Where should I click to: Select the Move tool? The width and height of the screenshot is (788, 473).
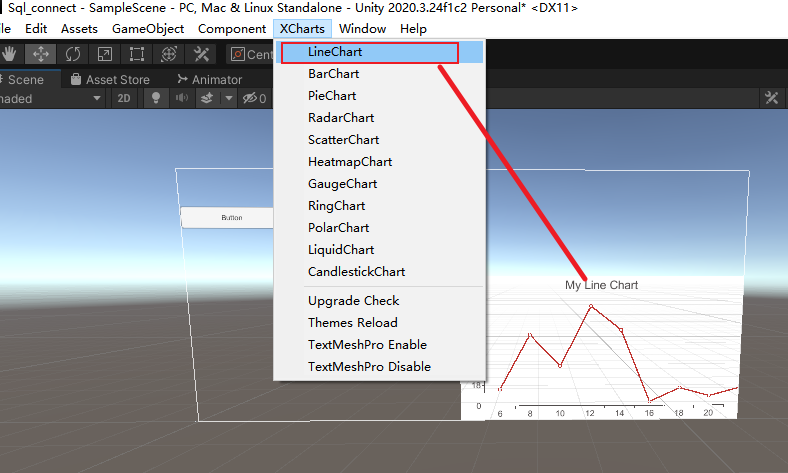pos(41,54)
